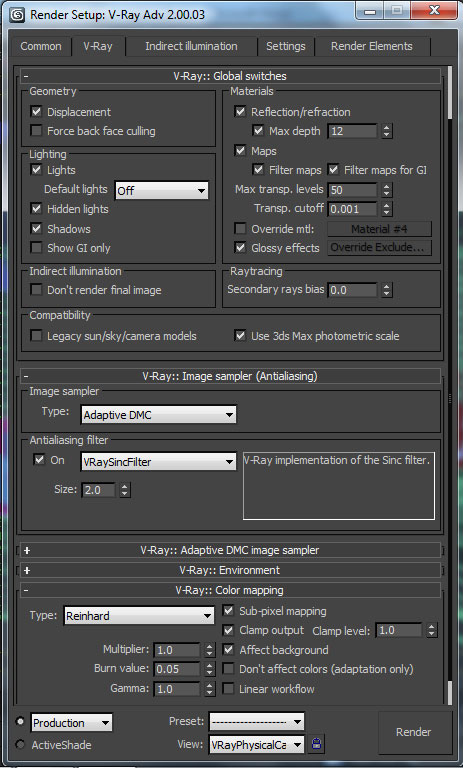463x768 pixels.
Task: Disable Sub-pixel mapping checkbox
Action: point(228,611)
